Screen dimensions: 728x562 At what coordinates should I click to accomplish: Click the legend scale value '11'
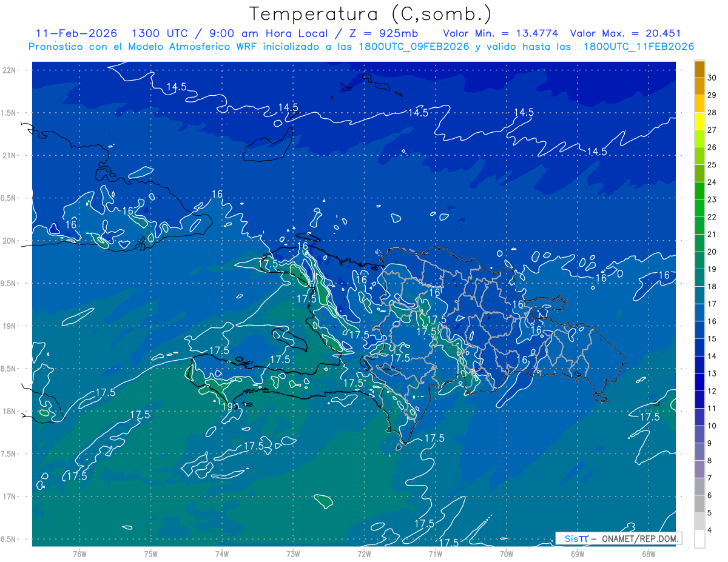pyautogui.click(x=712, y=409)
